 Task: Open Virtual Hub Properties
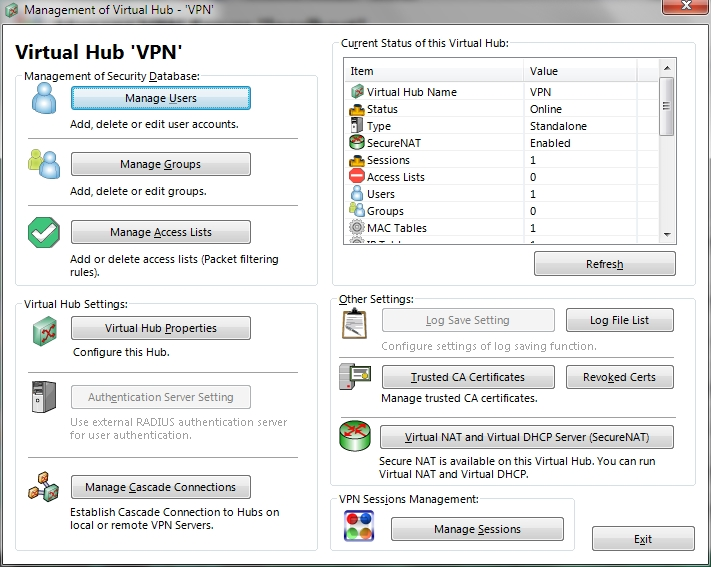[x=161, y=328]
